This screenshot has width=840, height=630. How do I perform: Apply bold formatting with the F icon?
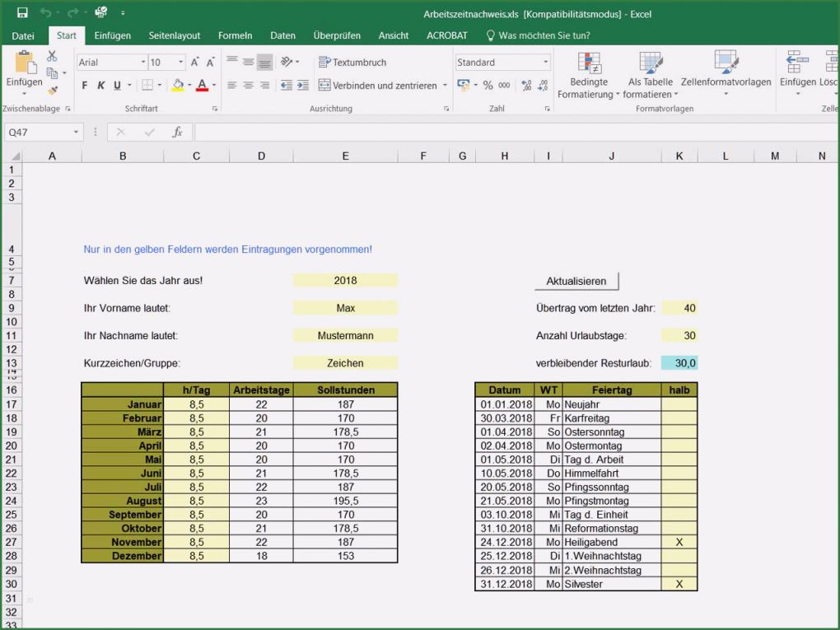tap(83, 85)
